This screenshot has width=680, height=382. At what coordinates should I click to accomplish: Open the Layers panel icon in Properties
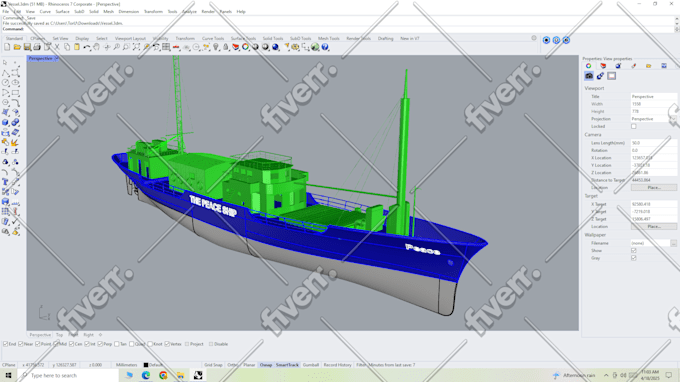point(603,66)
